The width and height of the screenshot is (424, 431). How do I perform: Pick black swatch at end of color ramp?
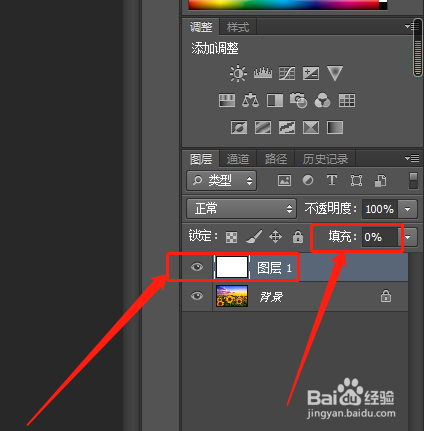coord(383,6)
